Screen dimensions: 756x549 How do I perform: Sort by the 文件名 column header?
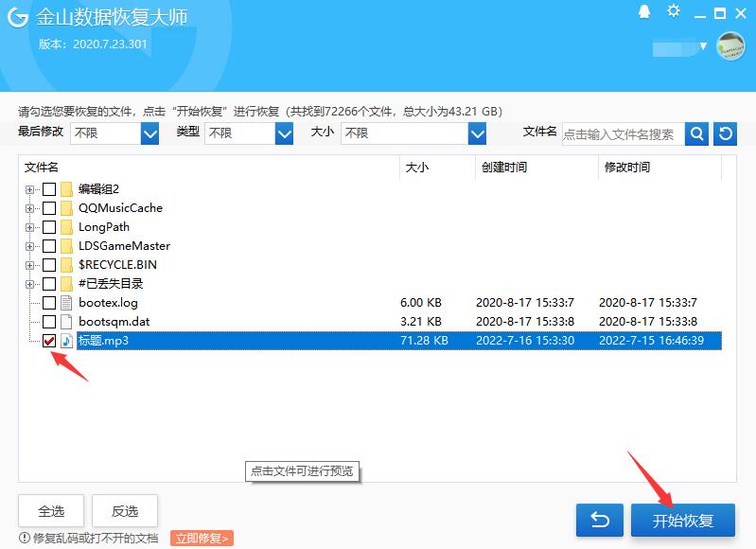point(42,168)
